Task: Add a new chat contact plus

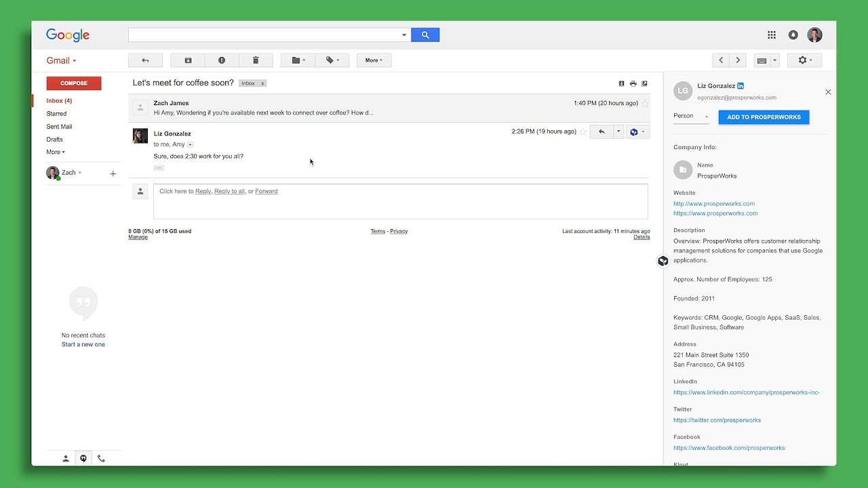Action: click(113, 174)
